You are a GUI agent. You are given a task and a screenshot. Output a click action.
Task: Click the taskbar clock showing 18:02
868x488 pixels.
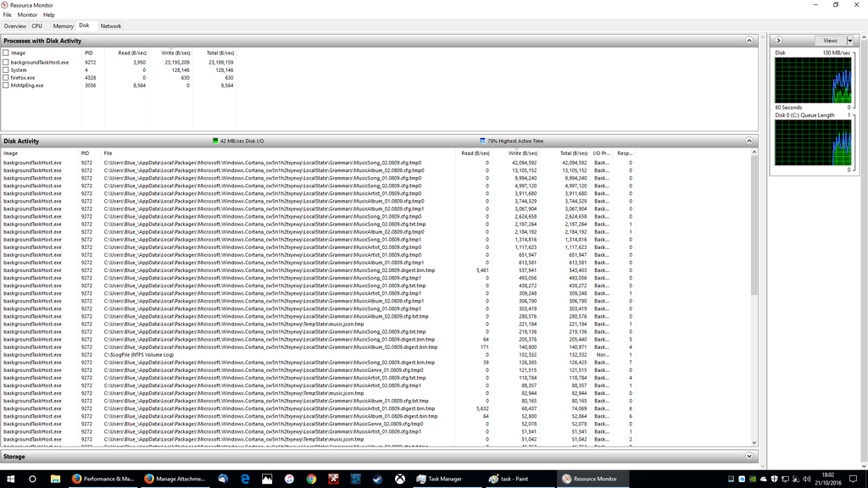point(827,480)
